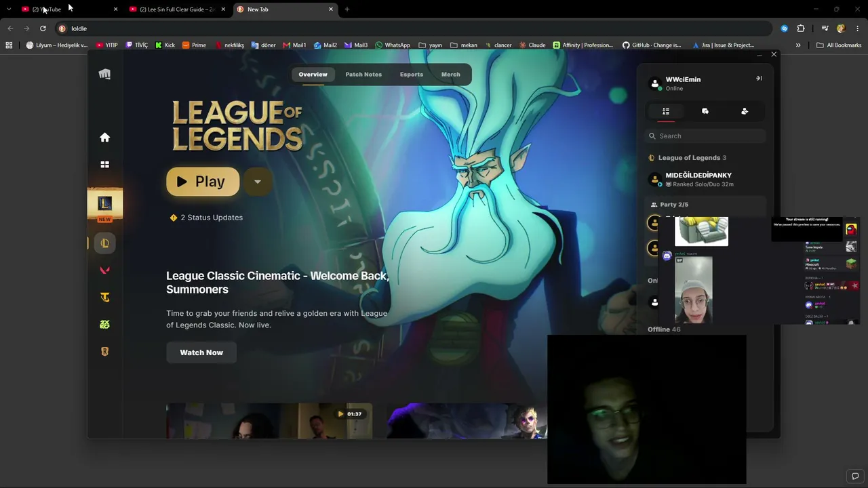
Task: Open the döner bookmark
Action: [x=263, y=45]
